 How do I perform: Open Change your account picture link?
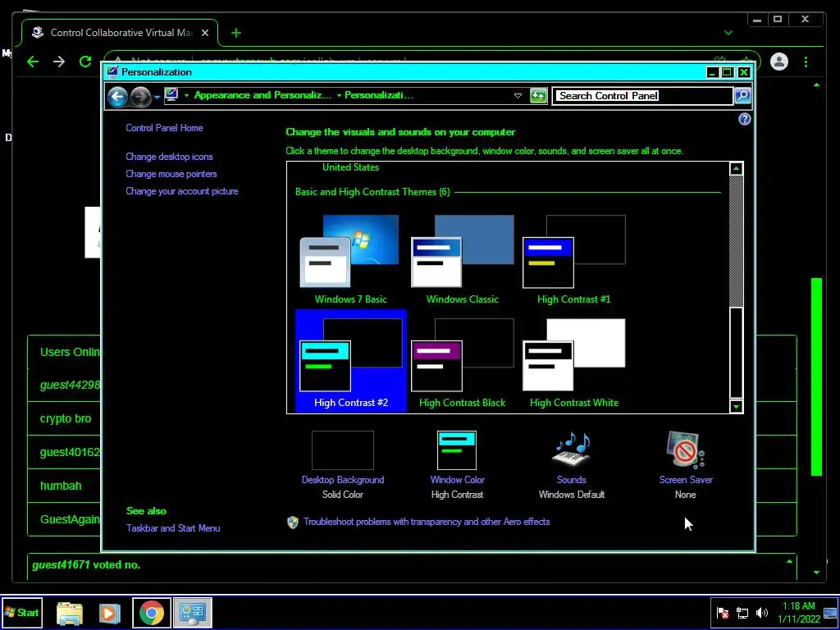181,191
